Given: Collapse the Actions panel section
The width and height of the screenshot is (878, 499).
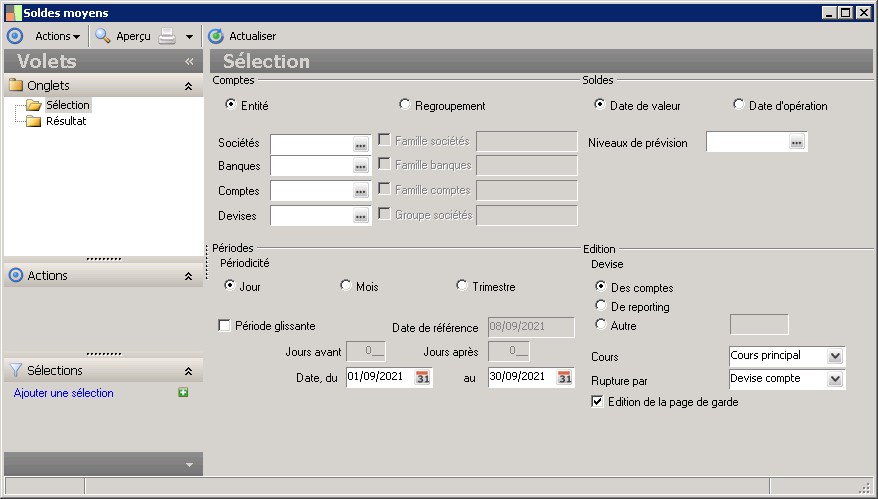Looking at the screenshot, I should click(x=189, y=276).
